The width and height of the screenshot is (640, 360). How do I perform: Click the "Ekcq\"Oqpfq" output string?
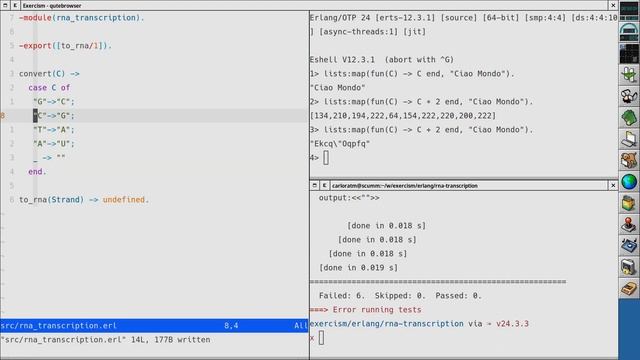[340, 144]
